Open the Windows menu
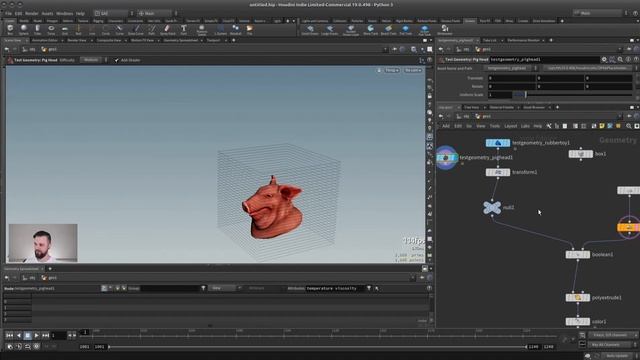640x360 pixels. click(64, 13)
